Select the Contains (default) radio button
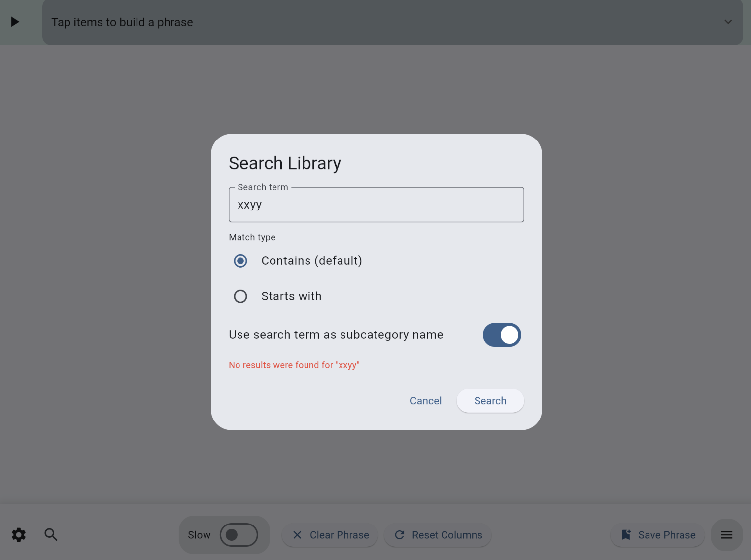 tap(240, 261)
